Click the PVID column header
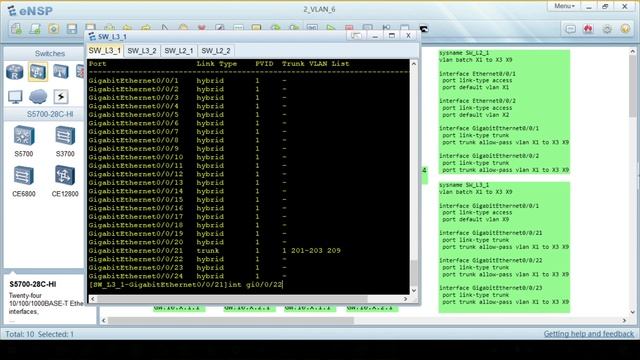The image size is (640, 360). [x=264, y=64]
